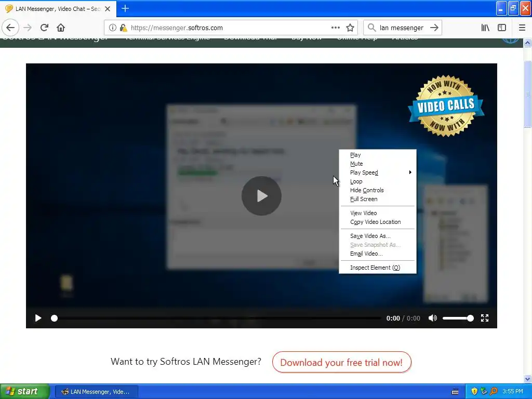Screen dimensions: 532x399
Task: Click the video seek bar handle
Action: pyautogui.click(x=54, y=318)
